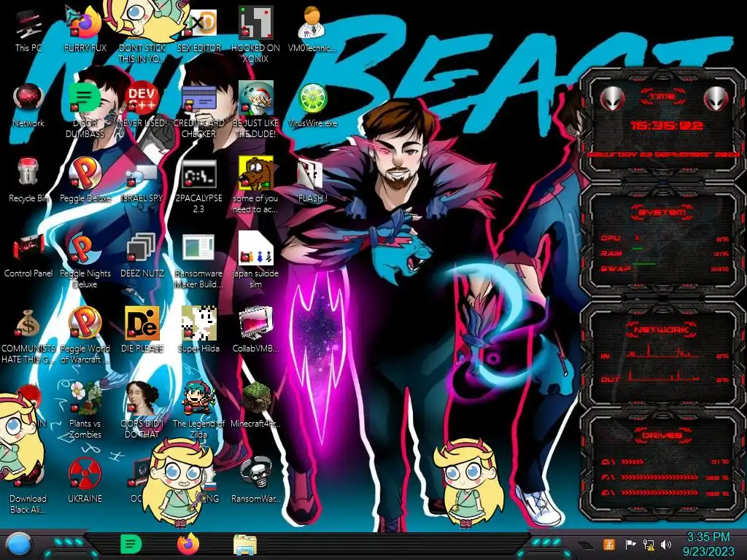Open Action Center flag tray icon
The image size is (747, 560).
pos(630,544)
